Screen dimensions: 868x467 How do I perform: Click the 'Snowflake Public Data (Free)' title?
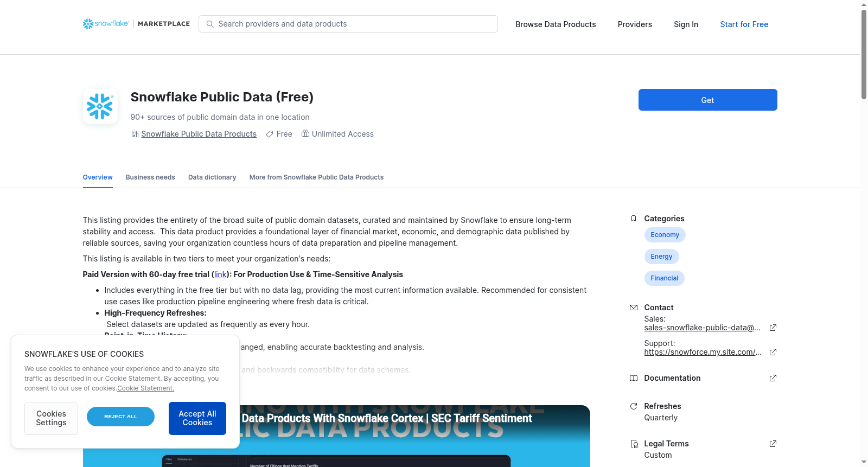point(222,97)
